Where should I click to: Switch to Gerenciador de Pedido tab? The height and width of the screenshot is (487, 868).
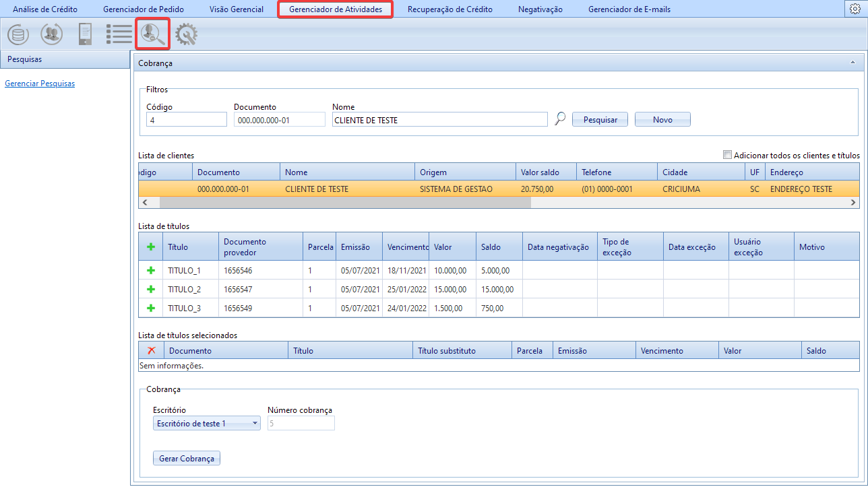pos(144,9)
